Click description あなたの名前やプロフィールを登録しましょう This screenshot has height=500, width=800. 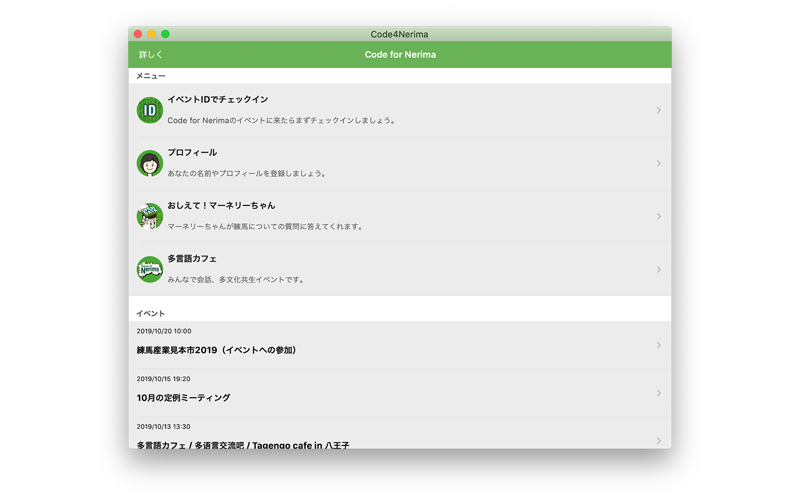pyautogui.click(x=246, y=173)
